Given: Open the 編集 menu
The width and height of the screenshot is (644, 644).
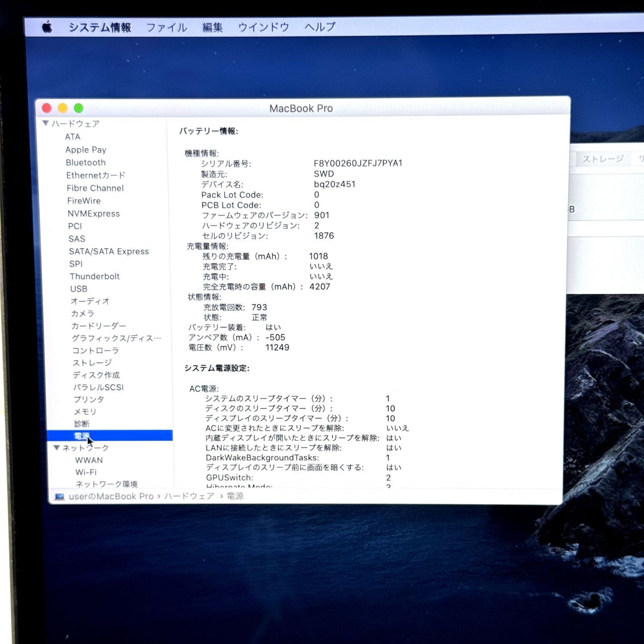Looking at the screenshot, I should click(x=213, y=28).
